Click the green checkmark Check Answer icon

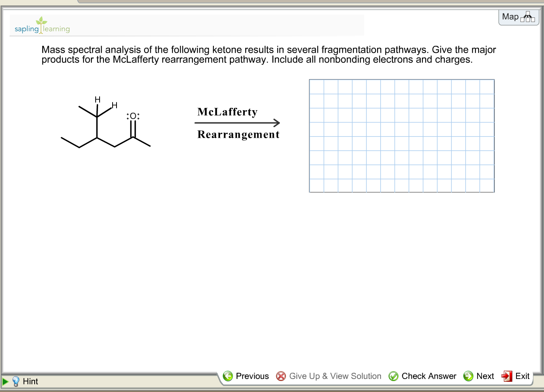(393, 376)
